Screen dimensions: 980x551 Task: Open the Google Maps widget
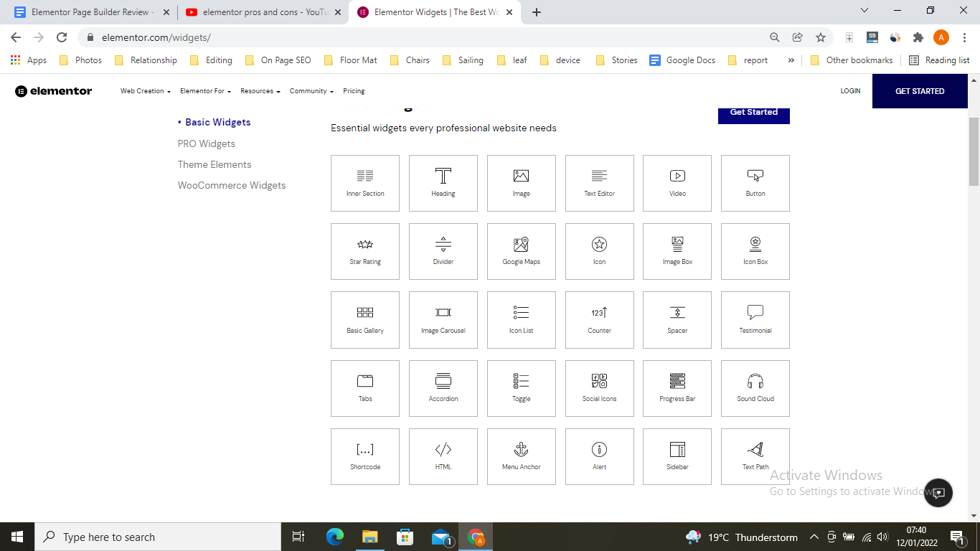coord(522,251)
